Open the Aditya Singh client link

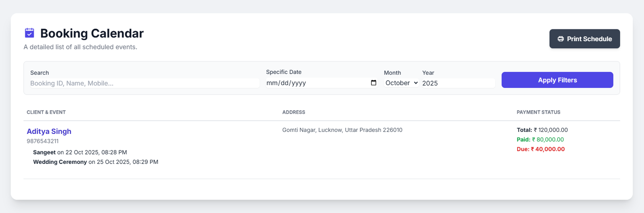pyautogui.click(x=49, y=132)
